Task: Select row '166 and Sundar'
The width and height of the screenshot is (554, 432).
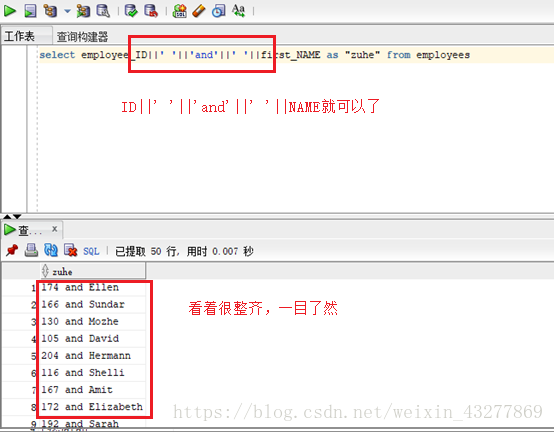Action: coord(93,304)
